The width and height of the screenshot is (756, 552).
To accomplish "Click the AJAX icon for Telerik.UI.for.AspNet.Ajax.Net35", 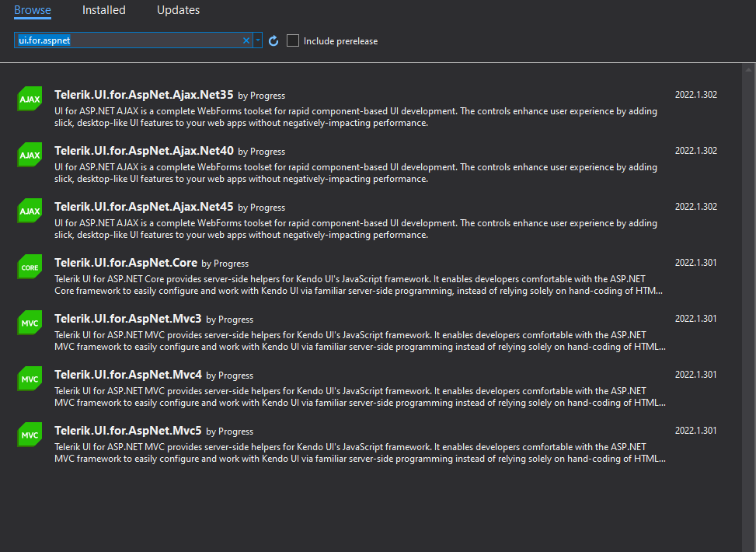I will pyautogui.click(x=30, y=99).
